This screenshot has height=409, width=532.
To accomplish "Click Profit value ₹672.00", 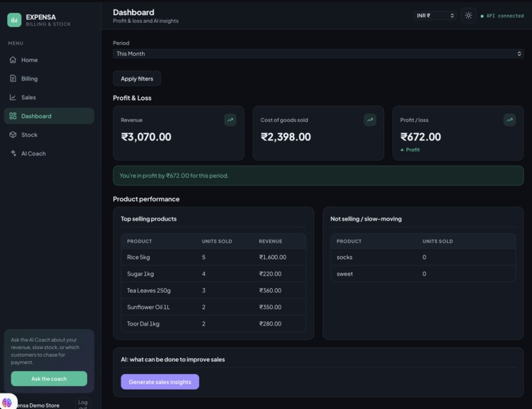I will pyautogui.click(x=421, y=136).
